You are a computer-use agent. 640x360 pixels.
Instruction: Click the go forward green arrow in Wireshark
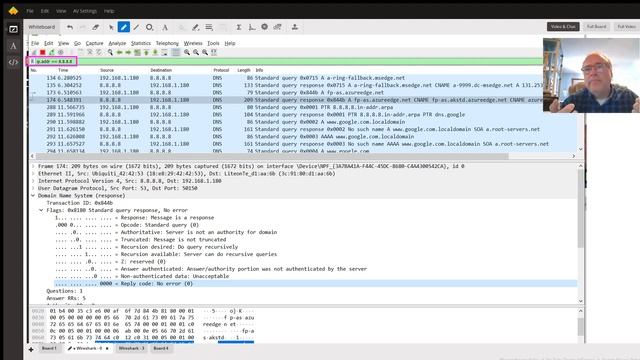128,52
